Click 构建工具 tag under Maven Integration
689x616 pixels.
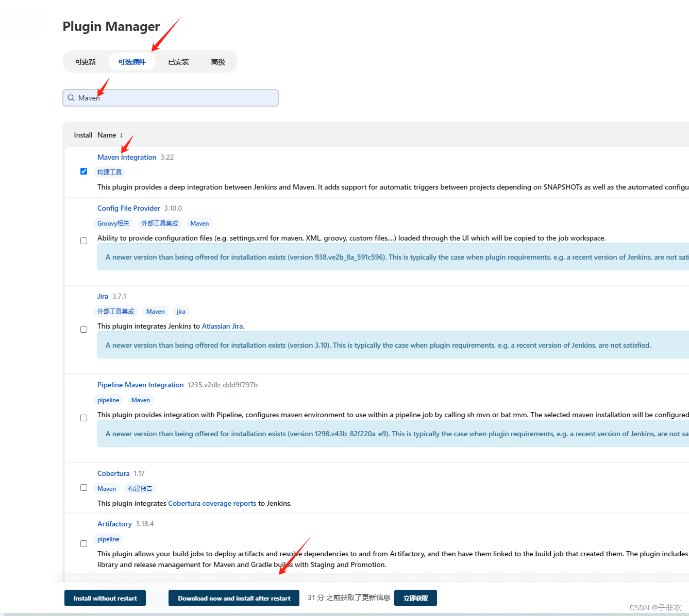110,172
